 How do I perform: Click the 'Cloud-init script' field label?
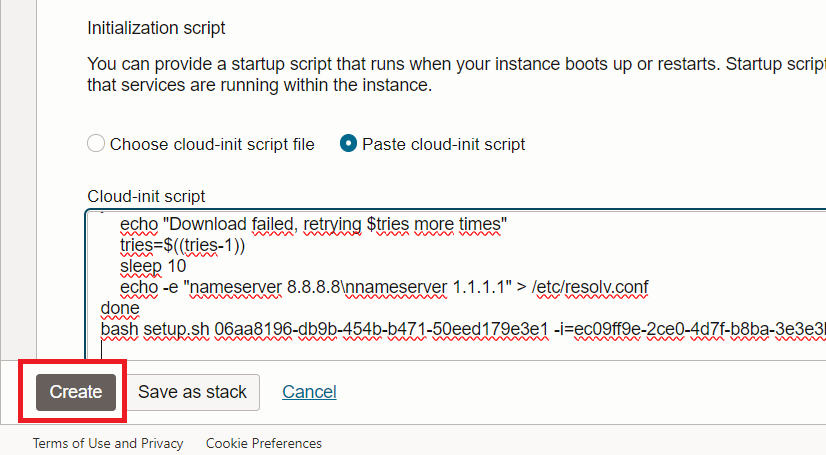[x=146, y=196]
